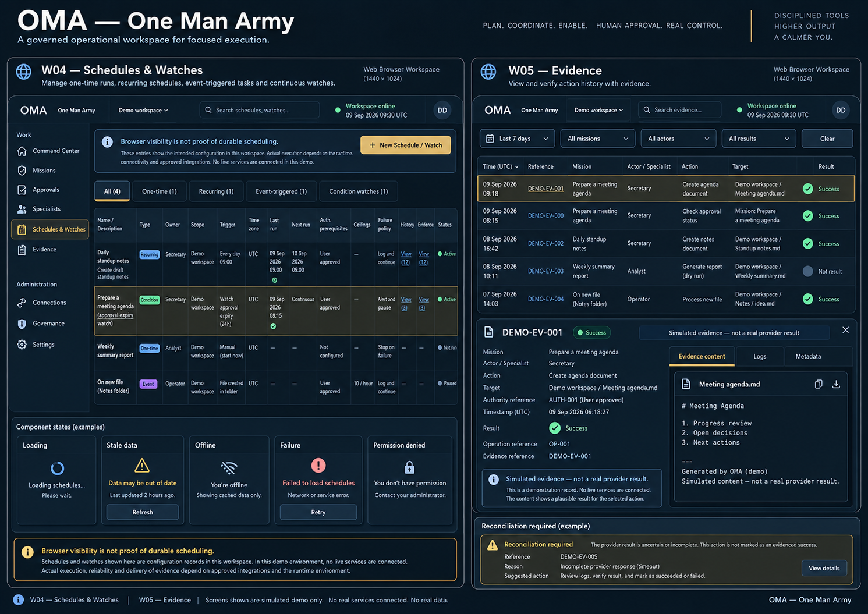Image resolution: width=868 pixels, height=614 pixels.
Task: Switch to Evidence content tab
Action: (x=702, y=356)
